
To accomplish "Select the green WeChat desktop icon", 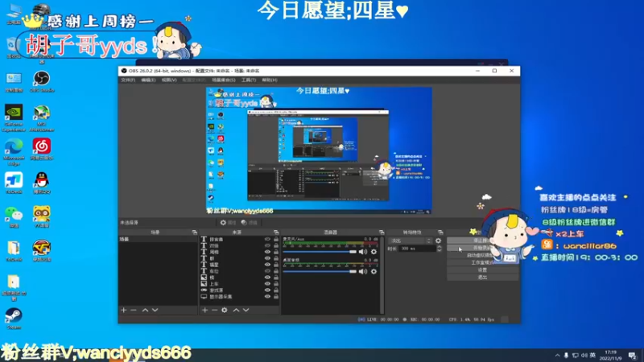I will [x=14, y=216].
